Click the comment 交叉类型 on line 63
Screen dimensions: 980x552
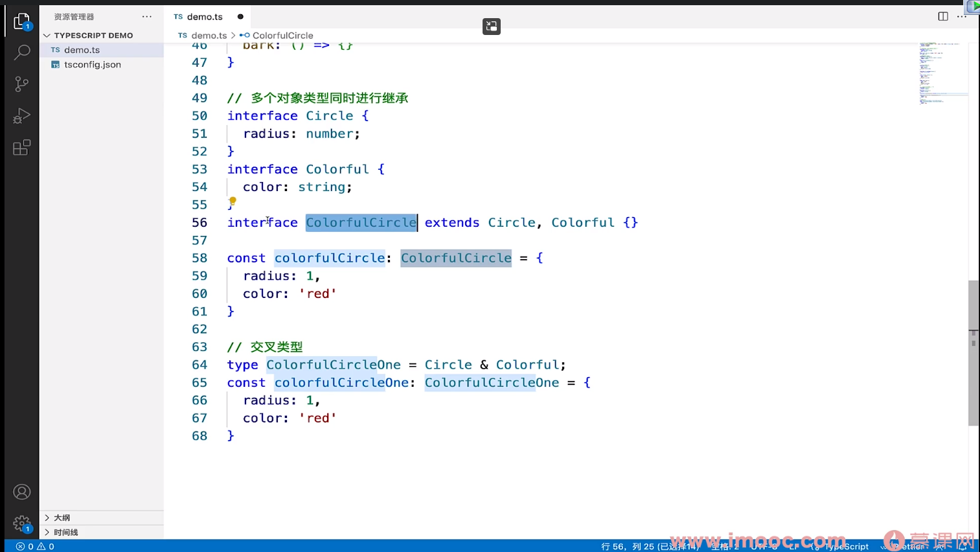[277, 347]
